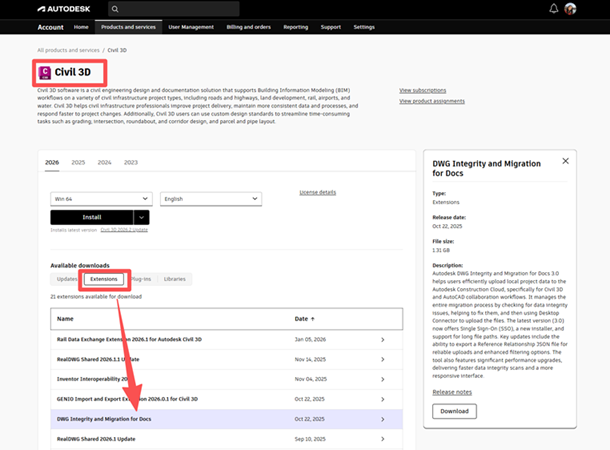Open the notifications bell
This screenshot has height=450, width=610.
click(554, 9)
